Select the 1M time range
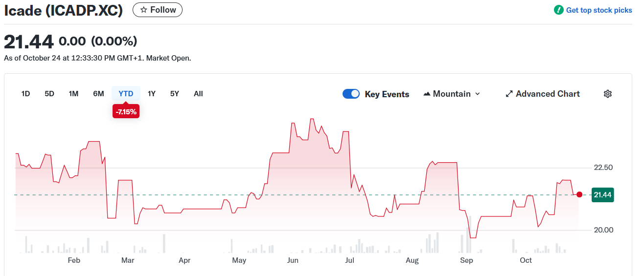 pyautogui.click(x=73, y=94)
